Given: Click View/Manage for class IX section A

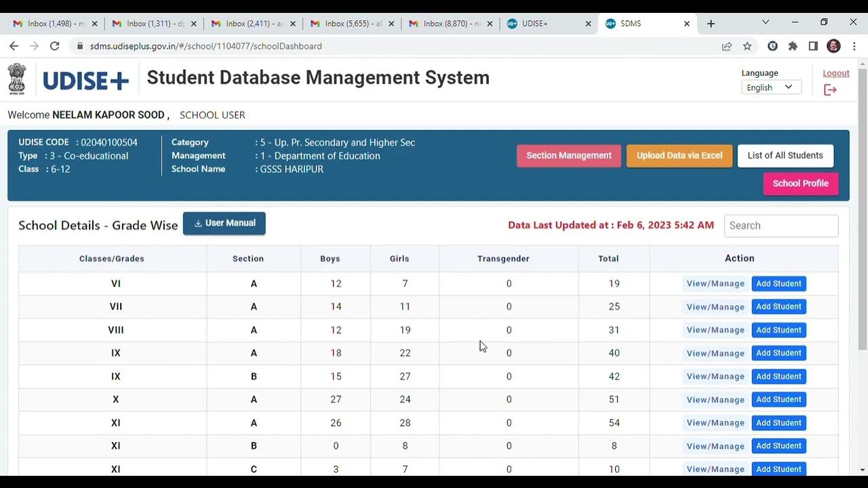Looking at the screenshot, I should click(715, 353).
